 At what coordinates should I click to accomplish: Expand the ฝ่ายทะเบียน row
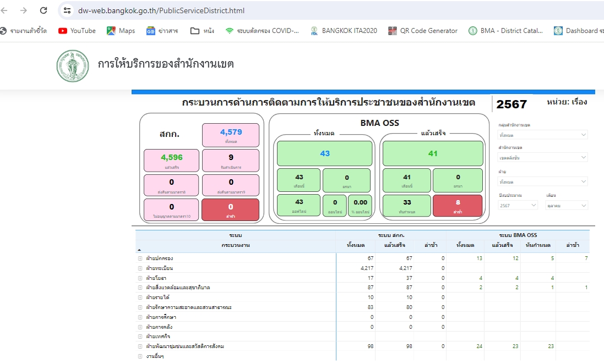pyautogui.click(x=140, y=268)
